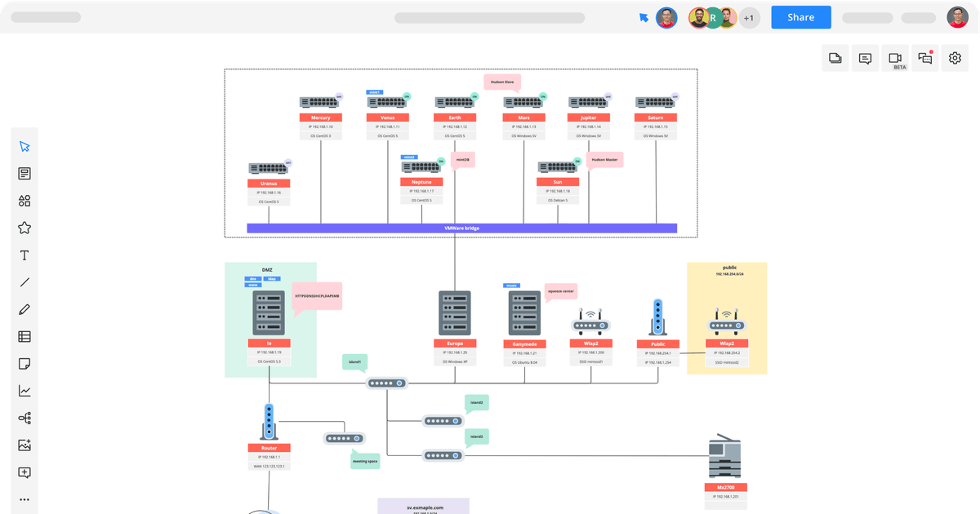Open the comments panel

click(x=865, y=58)
